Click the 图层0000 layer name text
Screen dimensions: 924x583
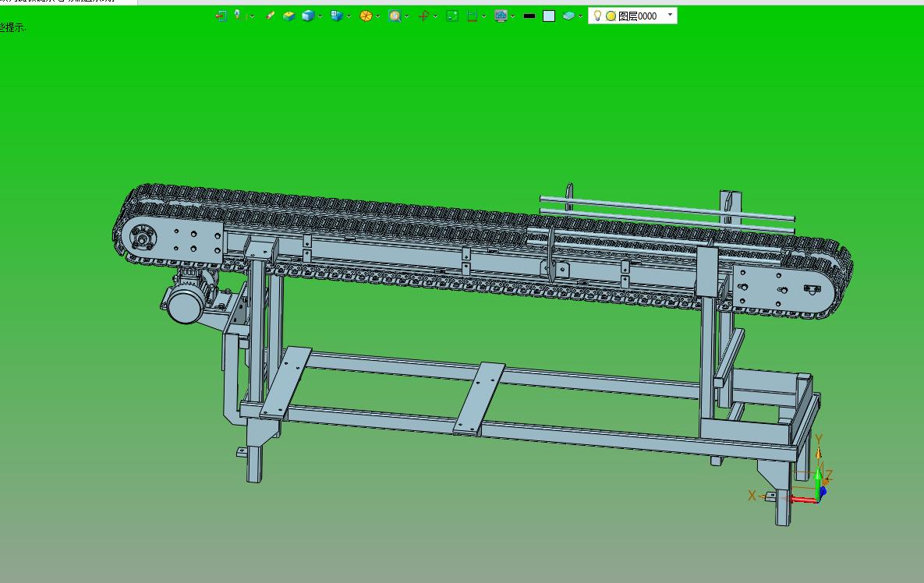pos(638,16)
